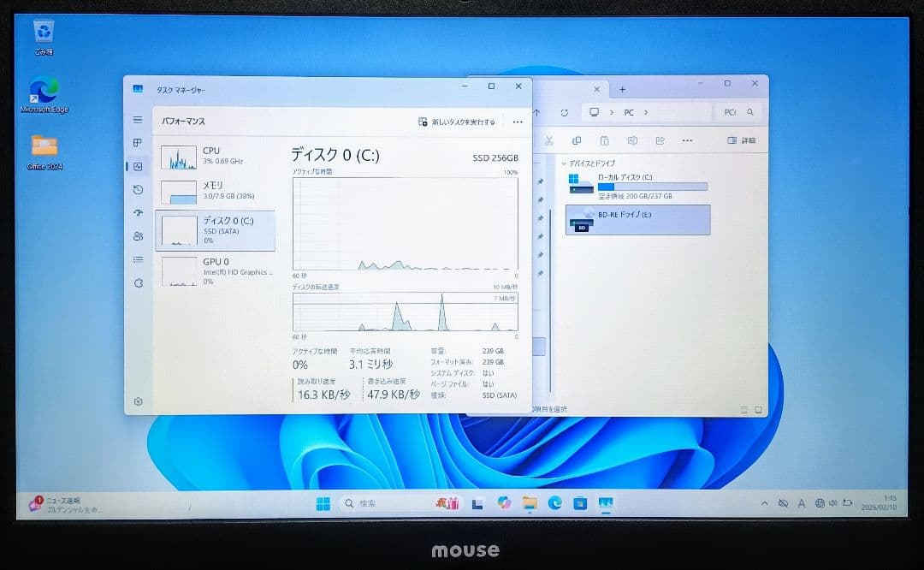Select the Cut icon in Explorer's toolbar
Image resolution: width=924 pixels, height=570 pixels.
point(549,140)
